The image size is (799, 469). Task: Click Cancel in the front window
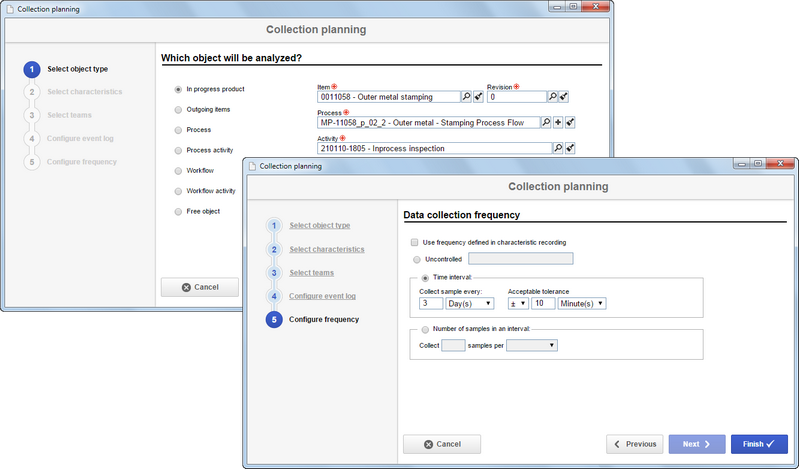pyautogui.click(x=442, y=444)
